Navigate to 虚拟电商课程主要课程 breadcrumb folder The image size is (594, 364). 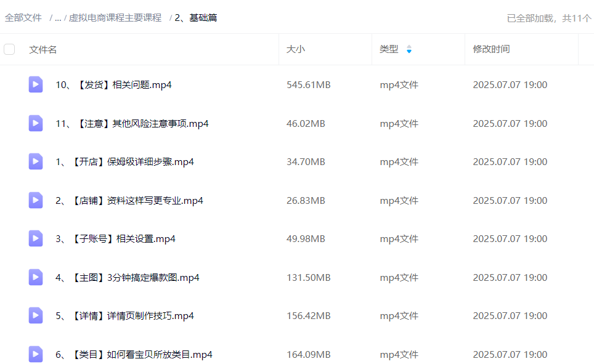[x=115, y=18]
